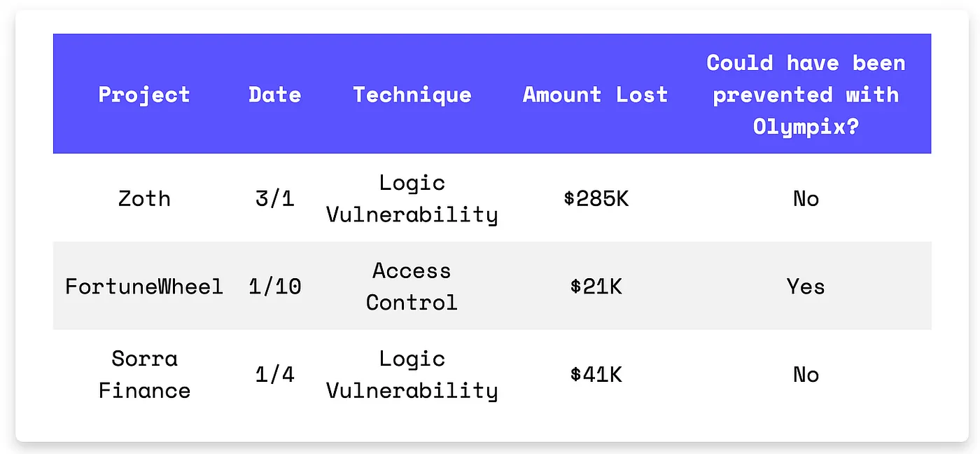Click the No cell in Zoth row
This screenshot has height=454, width=980.
[x=806, y=198]
